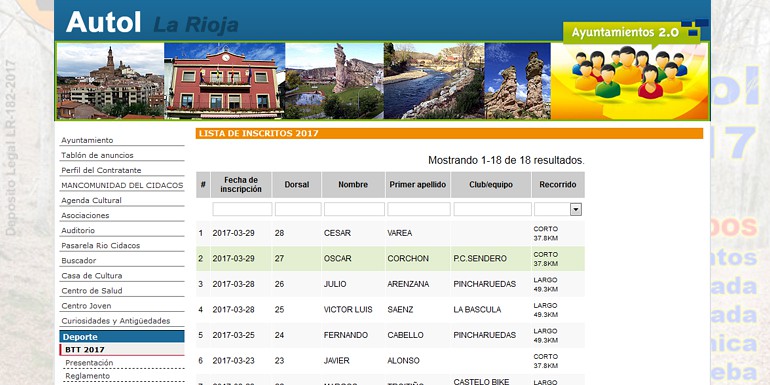
Task: Sort by Fecha de inscripción column header
Action: 241,185
